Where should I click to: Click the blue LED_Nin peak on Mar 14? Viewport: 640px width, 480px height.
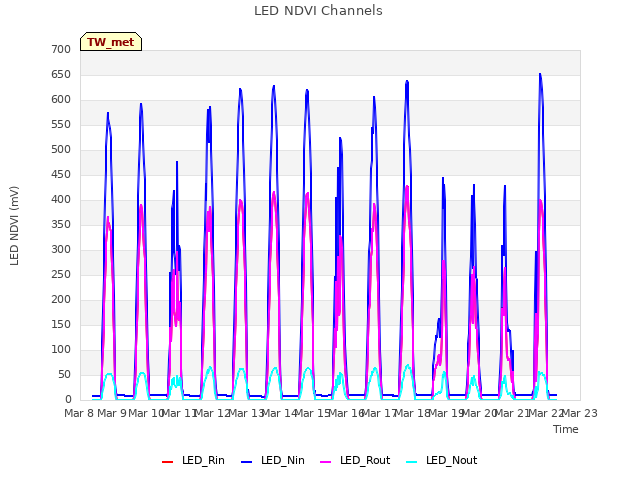[x=273, y=86]
